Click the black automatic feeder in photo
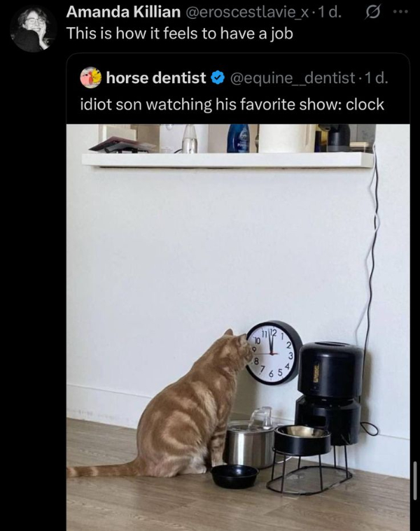Image resolution: width=420 pixels, height=531 pixels. 330,393
